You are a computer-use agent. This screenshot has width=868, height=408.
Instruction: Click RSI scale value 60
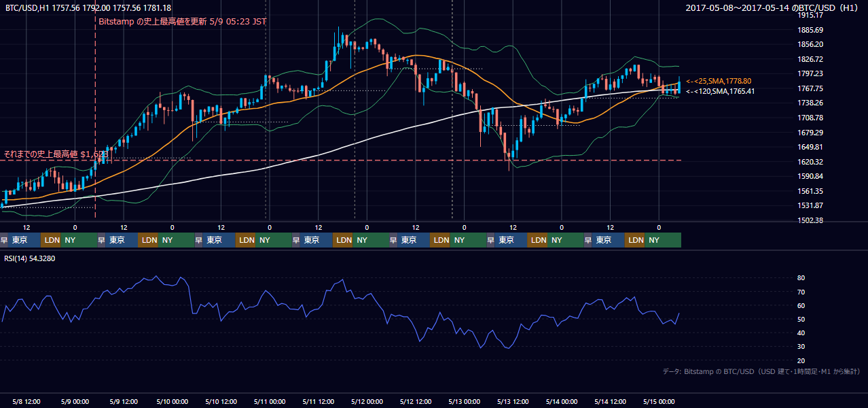pyautogui.click(x=801, y=305)
